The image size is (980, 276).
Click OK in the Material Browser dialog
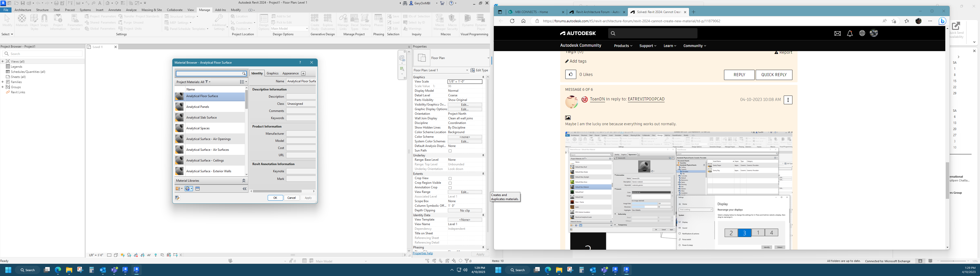(x=275, y=198)
